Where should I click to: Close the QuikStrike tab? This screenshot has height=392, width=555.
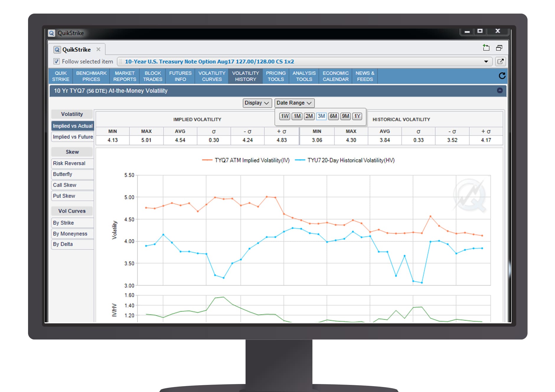point(98,49)
